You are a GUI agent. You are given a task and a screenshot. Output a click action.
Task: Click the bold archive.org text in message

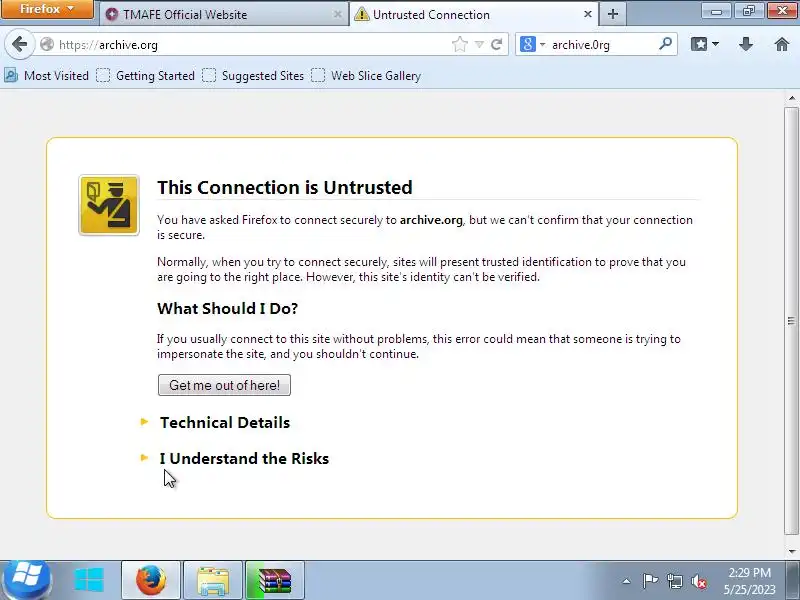[431, 220]
